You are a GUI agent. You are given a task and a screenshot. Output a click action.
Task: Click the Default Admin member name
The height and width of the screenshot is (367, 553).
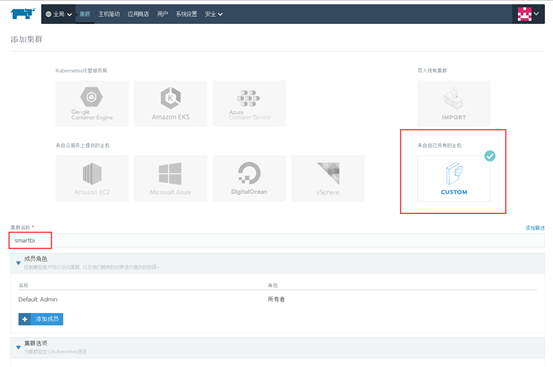point(38,299)
